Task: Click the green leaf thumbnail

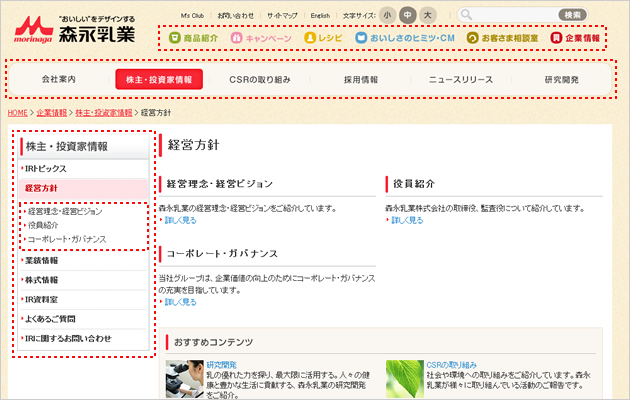Action: pyautogui.click(x=405, y=379)
